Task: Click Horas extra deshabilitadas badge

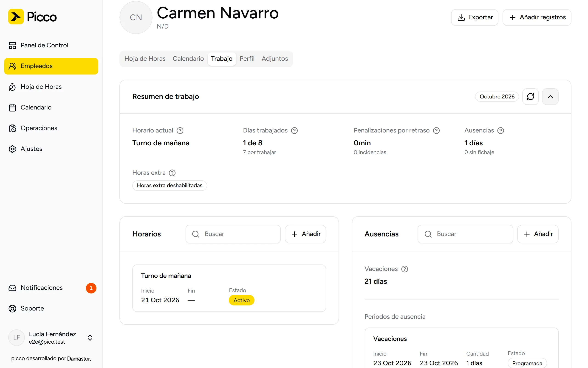Action: [170, 185]
